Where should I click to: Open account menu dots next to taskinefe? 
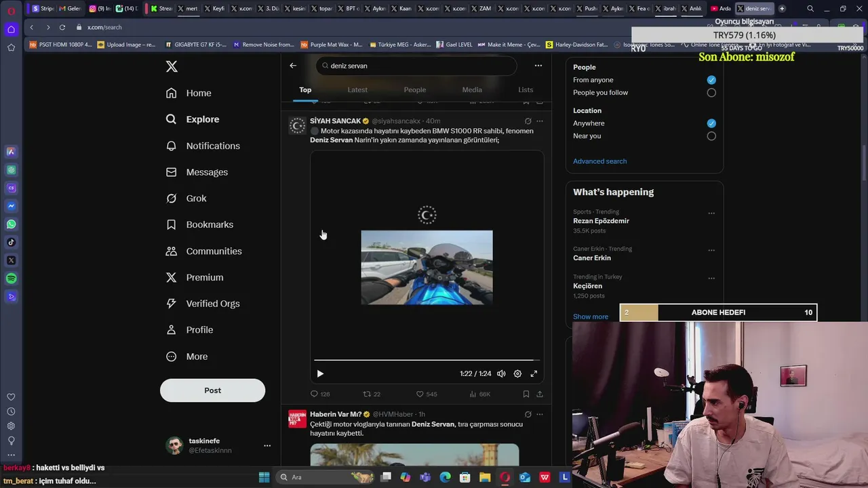267,445
